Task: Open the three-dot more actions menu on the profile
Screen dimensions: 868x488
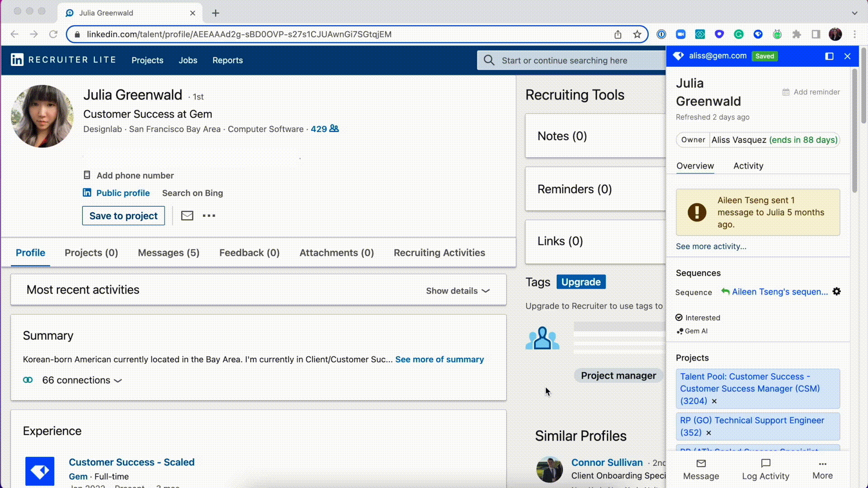Action: click(x=209, y=216)
